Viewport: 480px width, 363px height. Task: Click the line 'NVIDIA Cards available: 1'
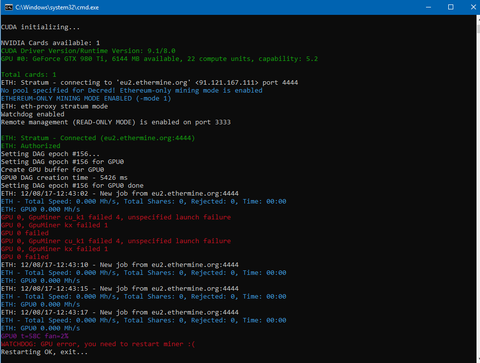click(x=50, y=43)
